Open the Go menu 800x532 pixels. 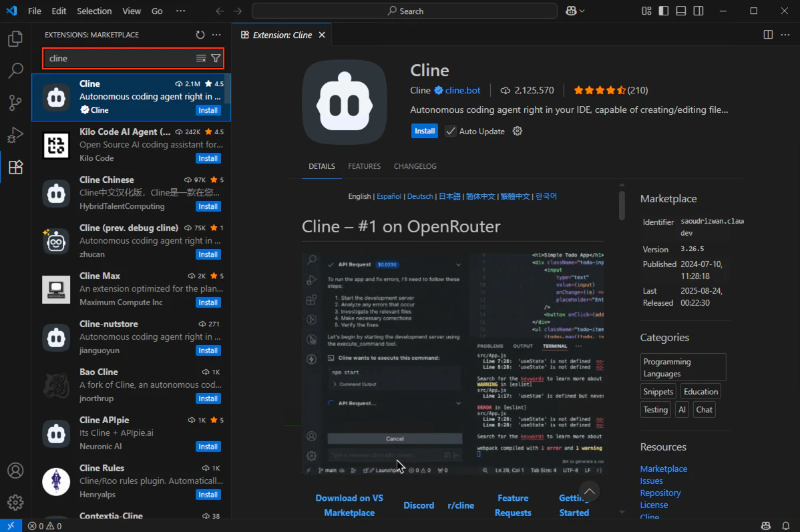[157, 11]
